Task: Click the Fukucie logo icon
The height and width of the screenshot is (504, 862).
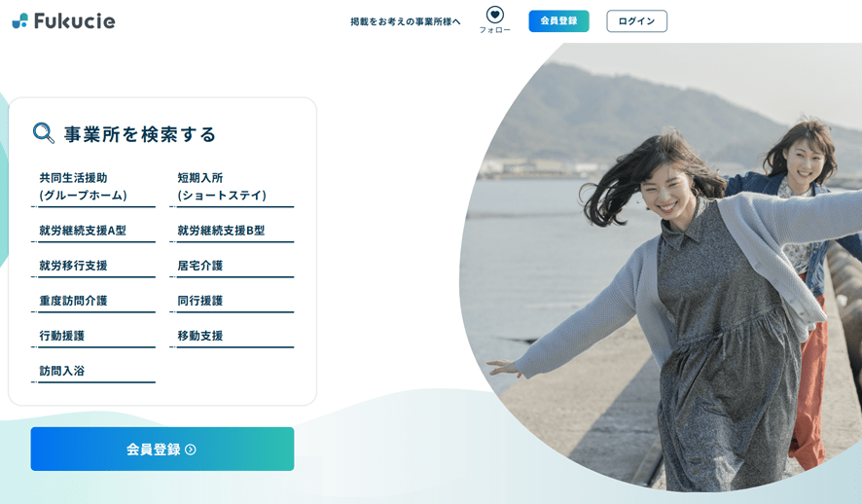Action: [19, 20]
